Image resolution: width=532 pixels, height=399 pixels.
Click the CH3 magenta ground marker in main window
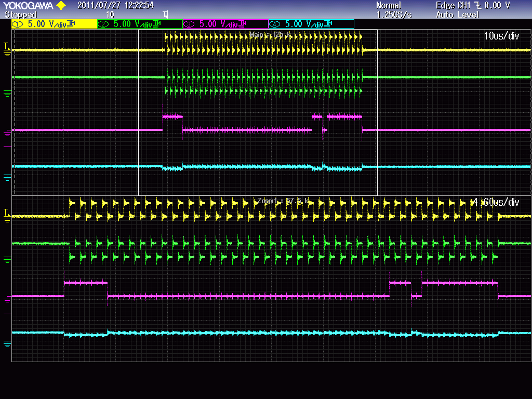7,134
